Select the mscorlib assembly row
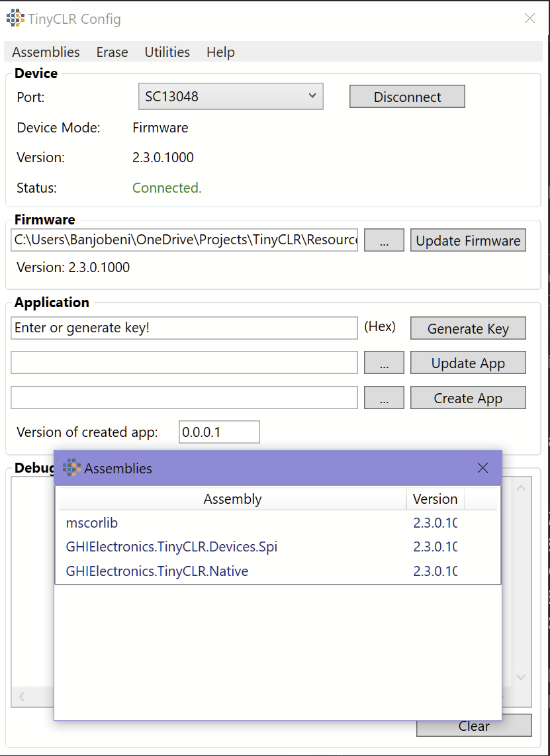Image resolution: width=550 pixels, height=756 pixels. (x=278, y=522)
